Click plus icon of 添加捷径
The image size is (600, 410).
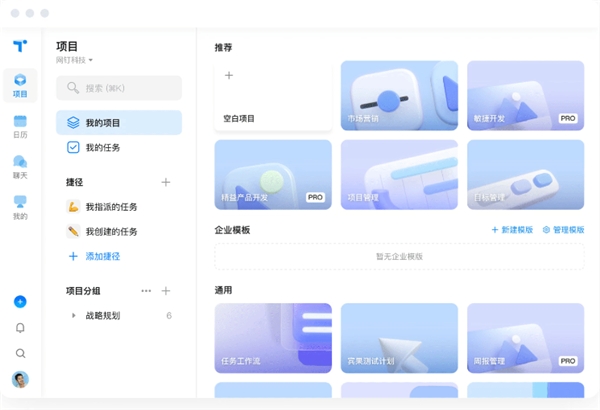coord(73,256)
